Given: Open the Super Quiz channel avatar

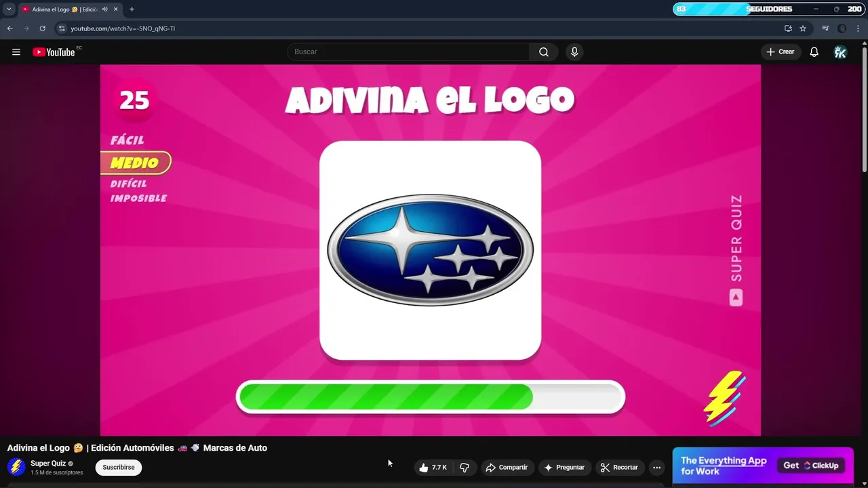Looking at the screenshot, I should tap(16, 467).
